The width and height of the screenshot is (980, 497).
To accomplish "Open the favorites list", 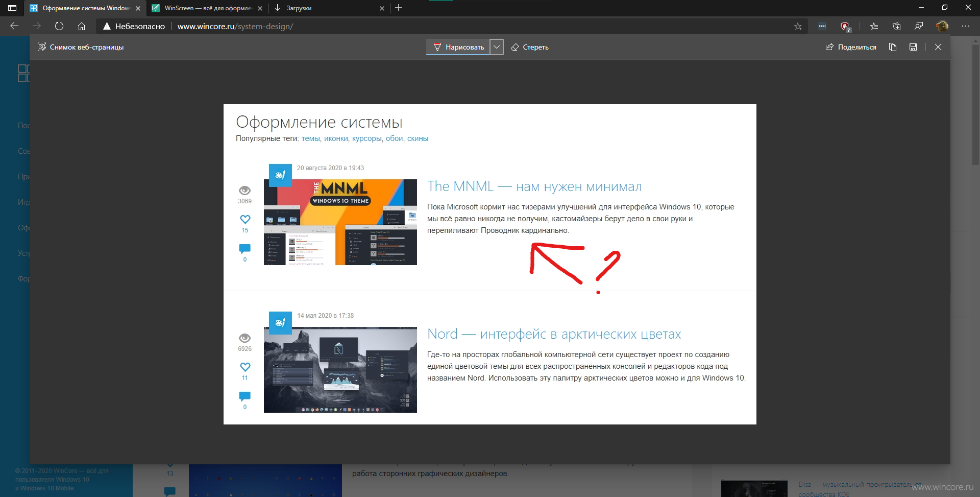I will 874,26.
